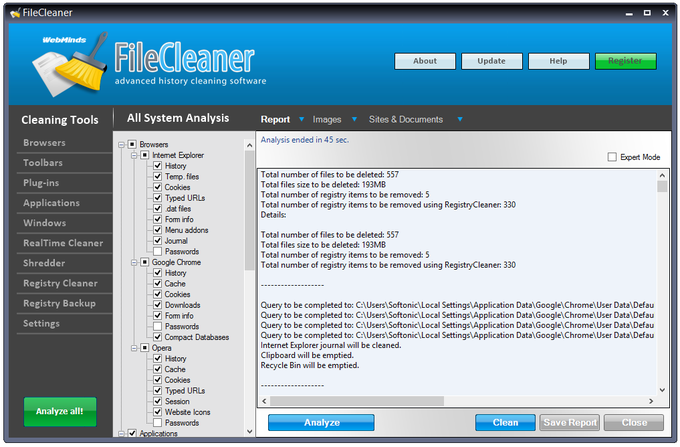Collapse the Applications tree node
This screenshot has height=447, width=680.
[x=121, y=433]
